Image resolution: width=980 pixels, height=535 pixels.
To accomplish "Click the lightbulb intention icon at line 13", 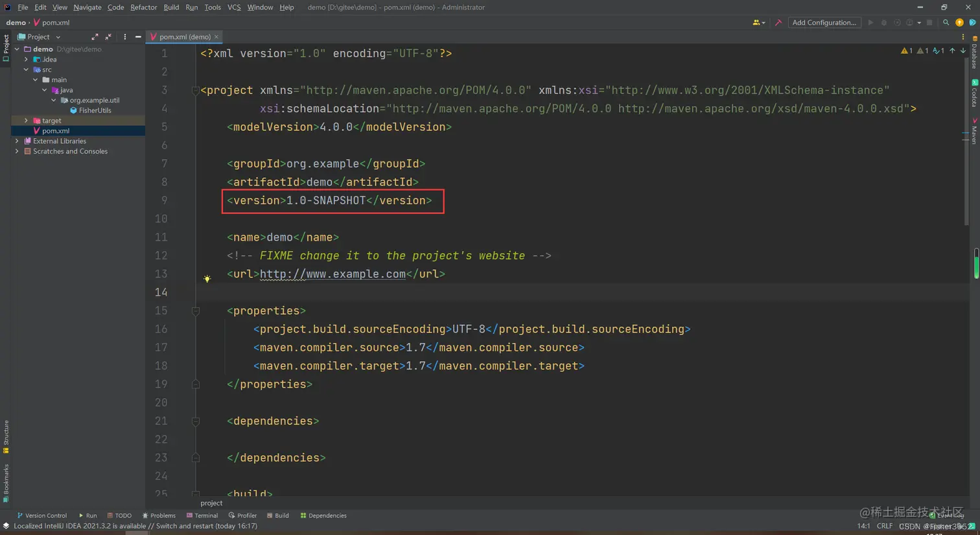I will coord(207,279).
